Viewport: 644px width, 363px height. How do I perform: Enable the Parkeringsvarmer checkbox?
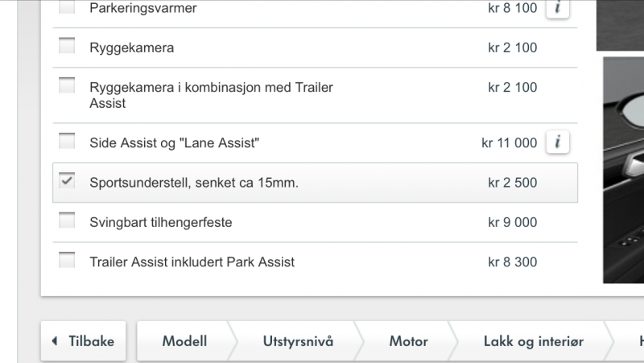coord(67,8)
